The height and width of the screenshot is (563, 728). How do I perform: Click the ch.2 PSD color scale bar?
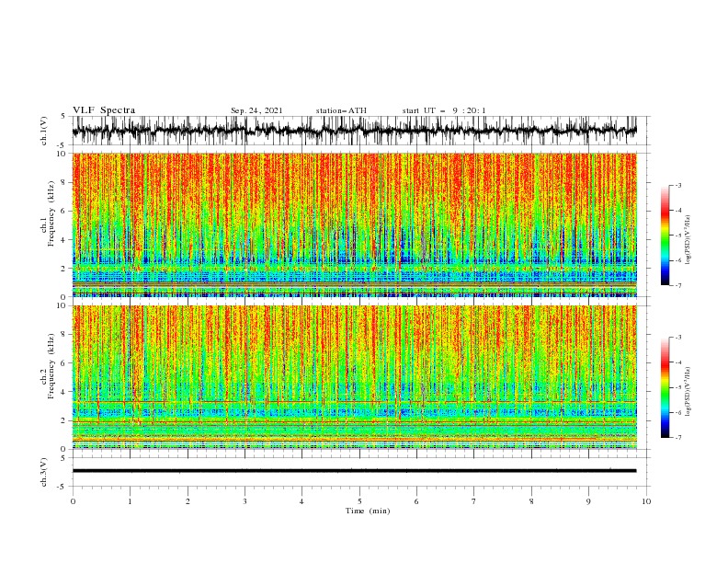pyautogui.click(x=665, y=387)
